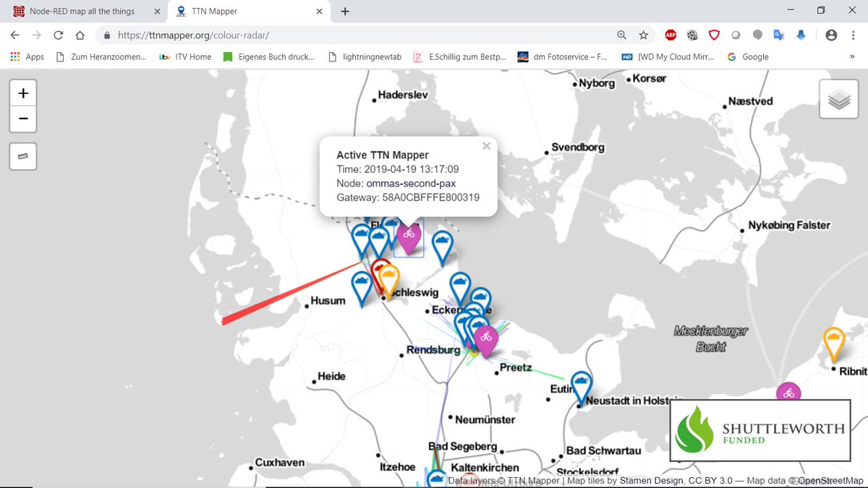Go to the browser home page

click(x=80, y=35)
